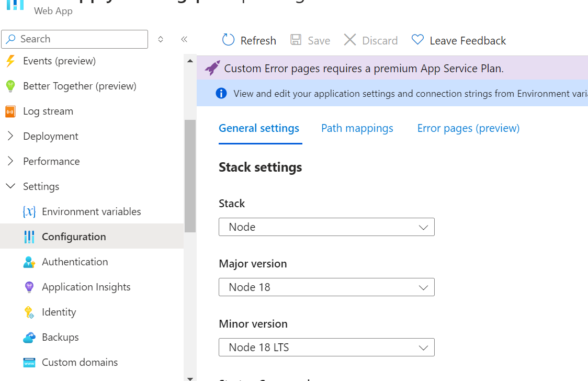Click the Minor version label
The image size is (588, 381).
[x=253, y=324]
